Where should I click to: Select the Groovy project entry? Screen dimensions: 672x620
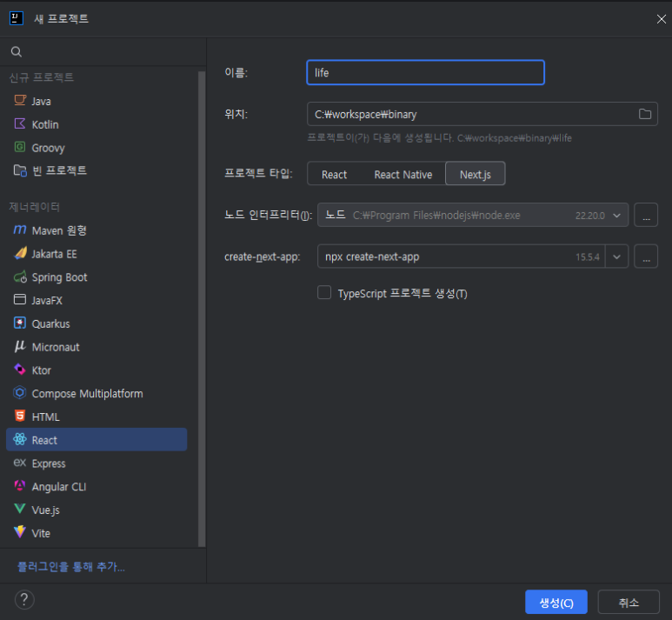tap(96, 148)
